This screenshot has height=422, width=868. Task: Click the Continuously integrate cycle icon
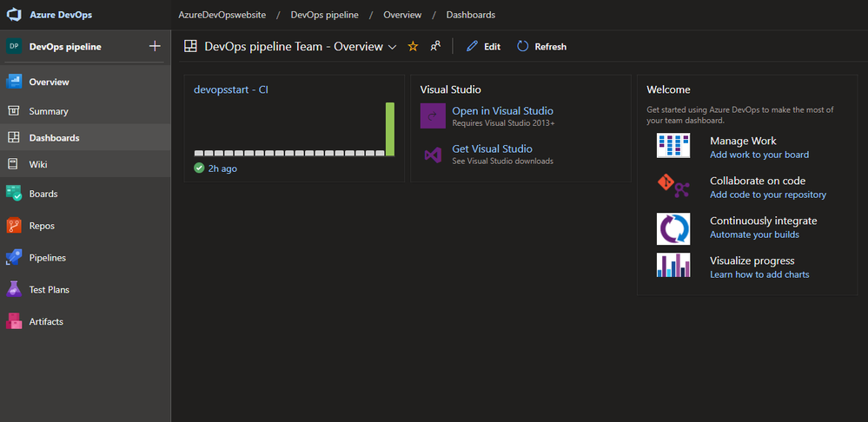point(673,228)
